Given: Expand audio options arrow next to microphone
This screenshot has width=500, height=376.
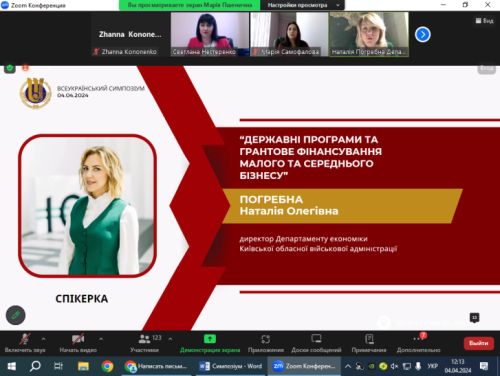Looking at the screenshot, I should 43,339.
